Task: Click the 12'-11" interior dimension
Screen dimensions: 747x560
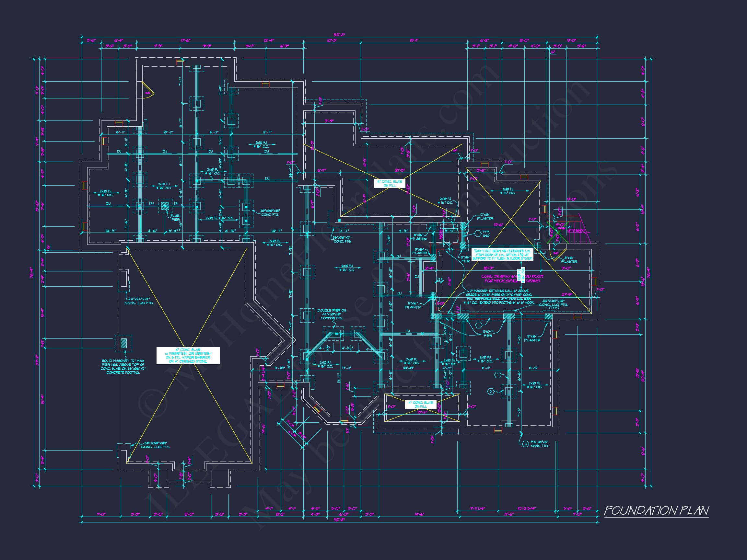Action: coord(267,132)
